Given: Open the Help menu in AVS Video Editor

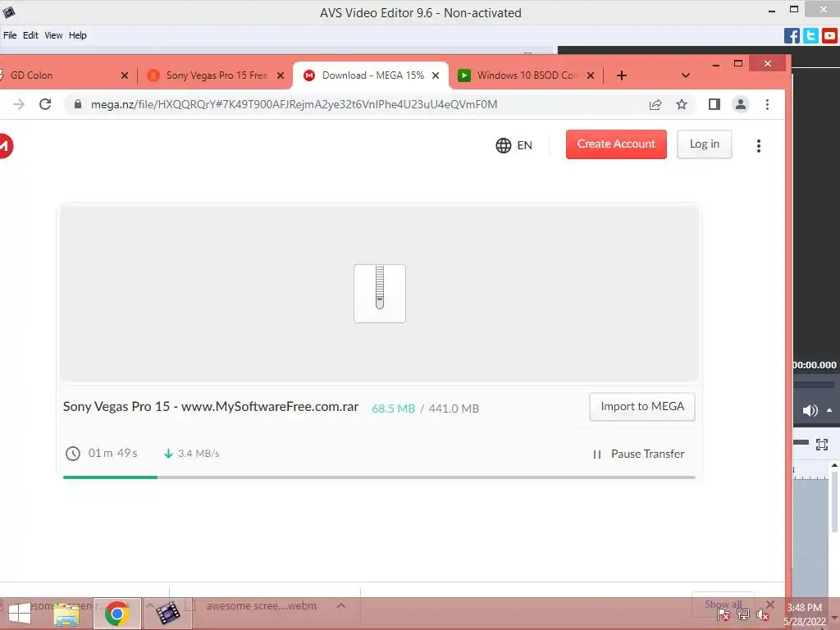Looking at the screenshot, I should [x=78, y=35].
